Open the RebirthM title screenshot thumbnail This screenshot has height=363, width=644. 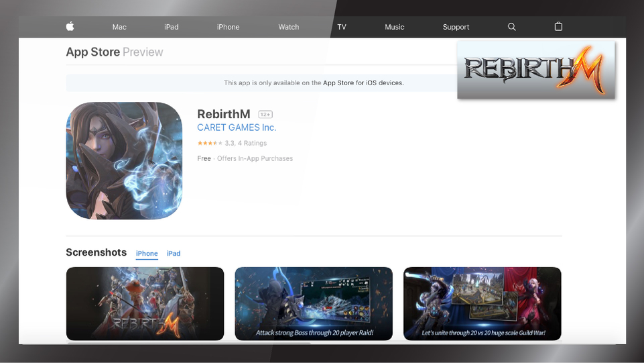145,304
